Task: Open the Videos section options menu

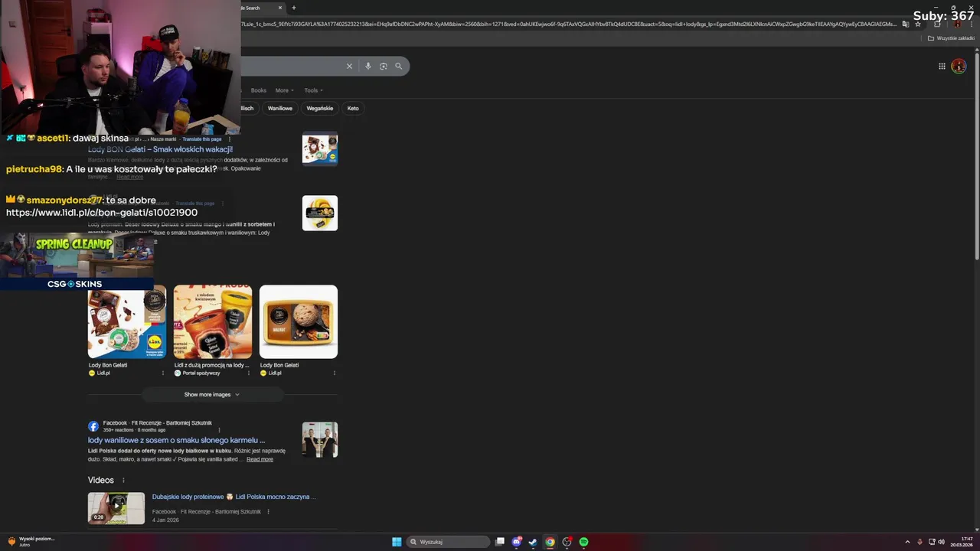Action: click(x=123, y=481)
